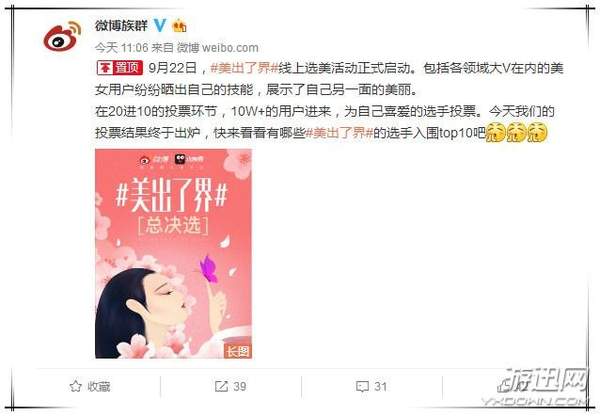Click the butterfly on the poster

209,269
